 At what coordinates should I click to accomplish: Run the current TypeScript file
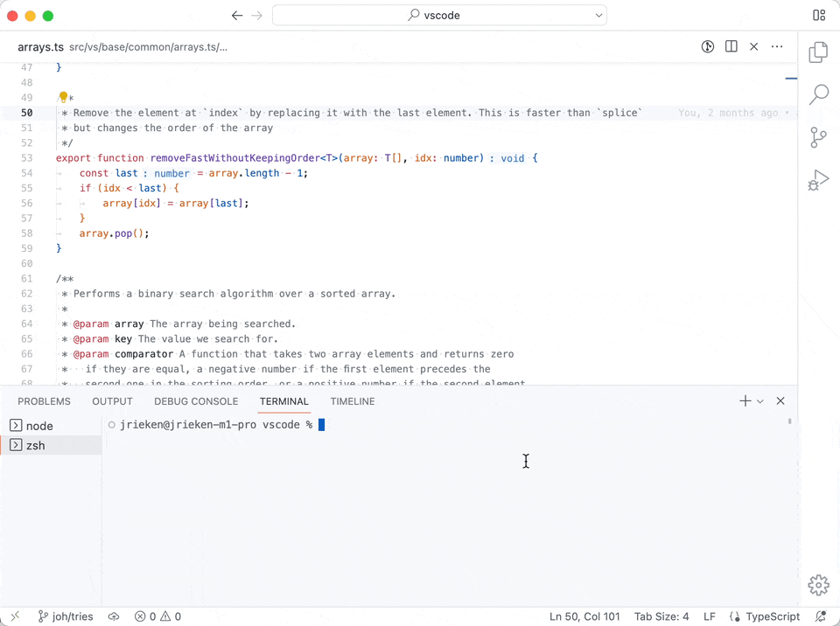point(708,47)
